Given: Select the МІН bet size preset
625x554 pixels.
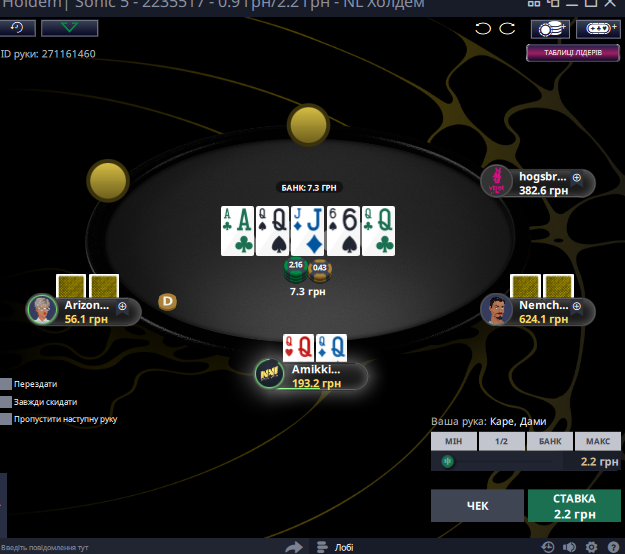Looking at the screenshot, I should [x=454, y=441].
